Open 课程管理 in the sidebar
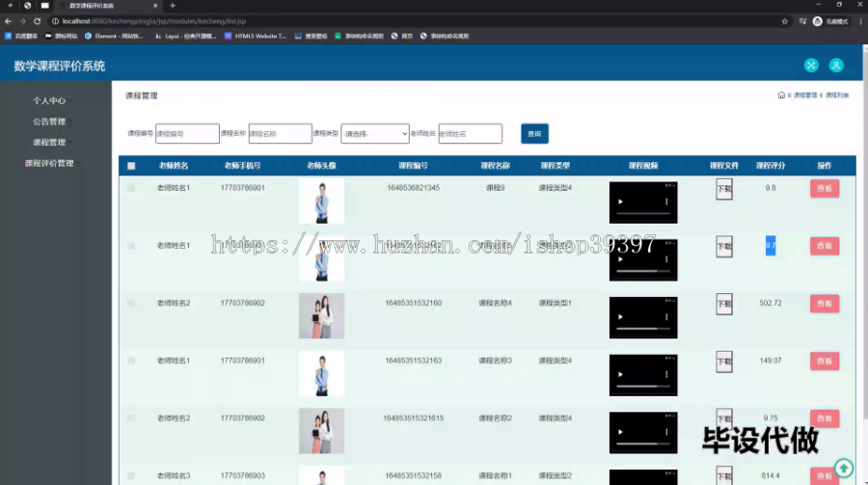868x485 pixels. click(49, 143)
